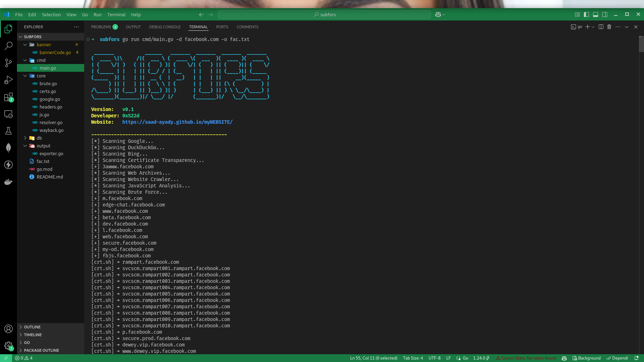Click Tab Size: 4 in status bar
Screen dimensions: 644x362
(413, 358)
